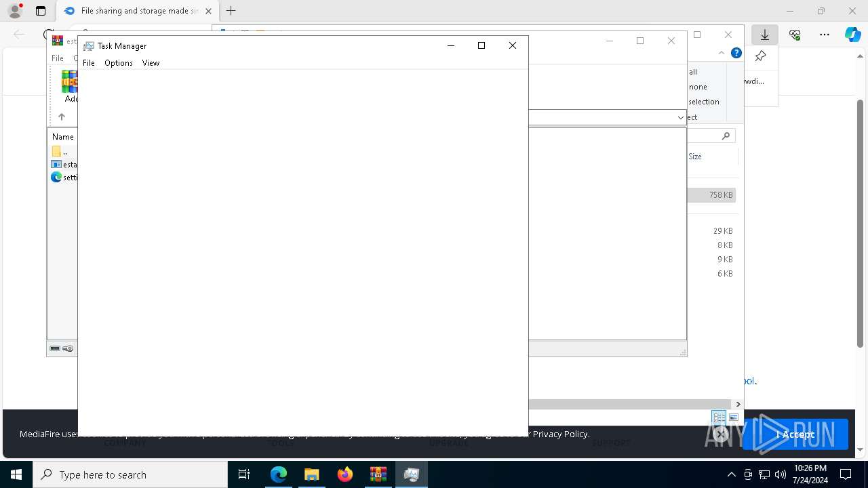Open WinRAR from the taskbar
This screenshot has height=488, width=868.
[x=378, y=474]
